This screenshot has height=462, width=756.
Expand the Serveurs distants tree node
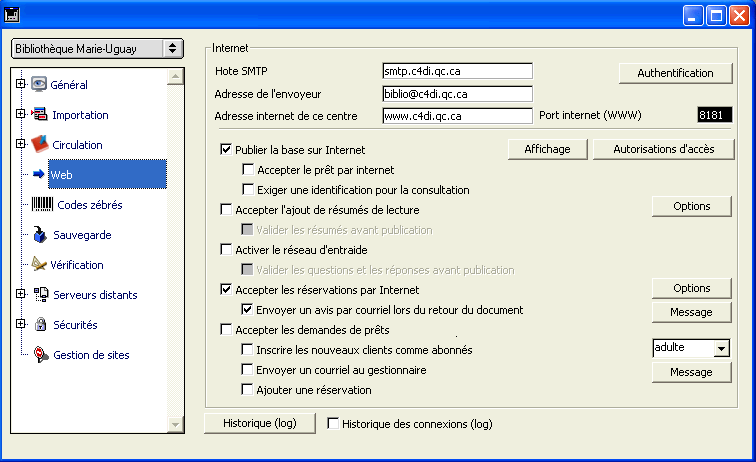pos(20,295)
